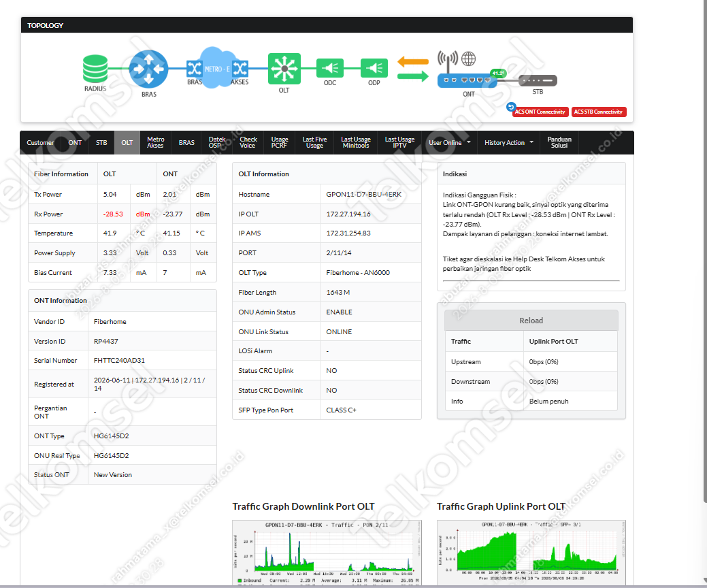The height and width of the screenshot is (588, 707).
Task: Expand the History Action dropdown
Action: tap(508, 142)
